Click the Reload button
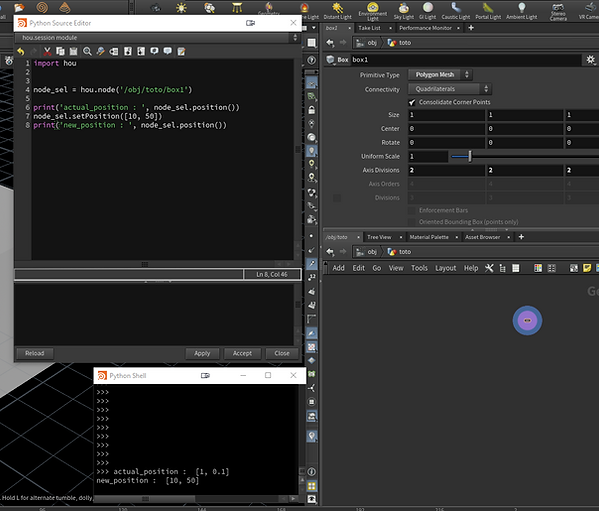The width and height of the screenshot is (599, 511). (x=34, y=353)
